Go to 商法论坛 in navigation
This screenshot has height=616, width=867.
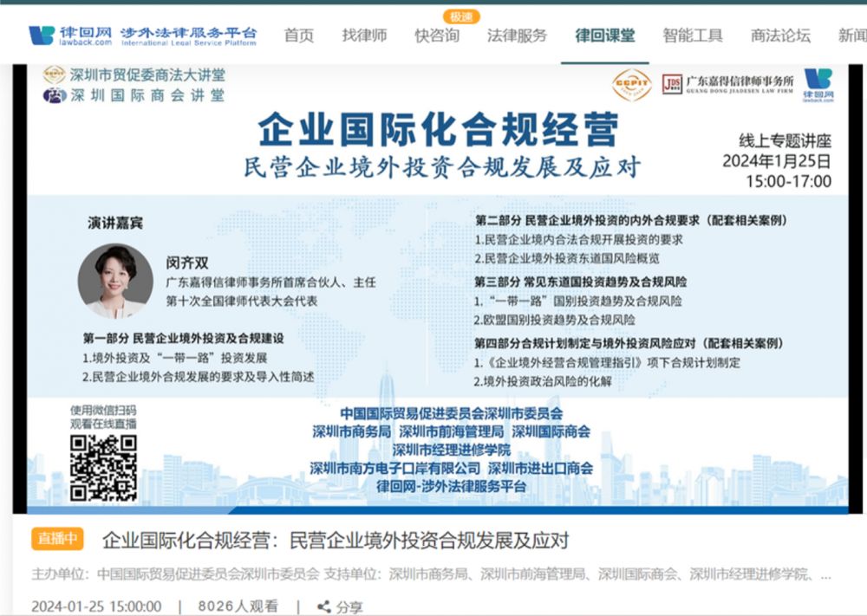click(781, 36)
